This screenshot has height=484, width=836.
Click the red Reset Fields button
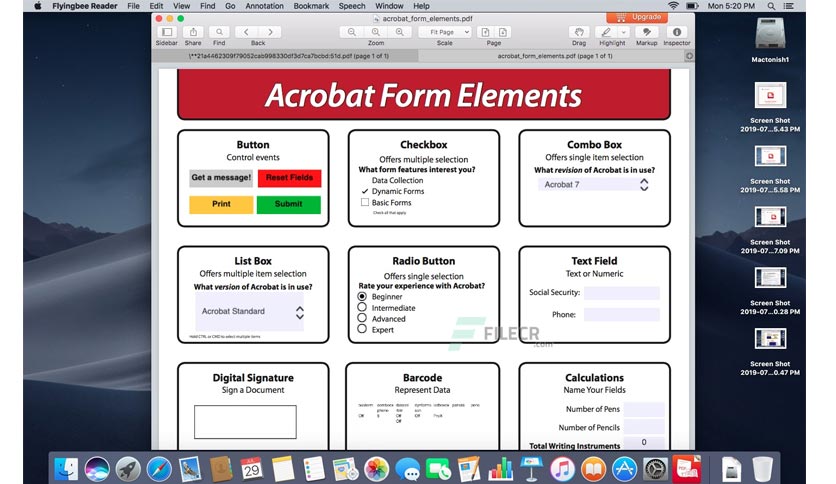290,178
